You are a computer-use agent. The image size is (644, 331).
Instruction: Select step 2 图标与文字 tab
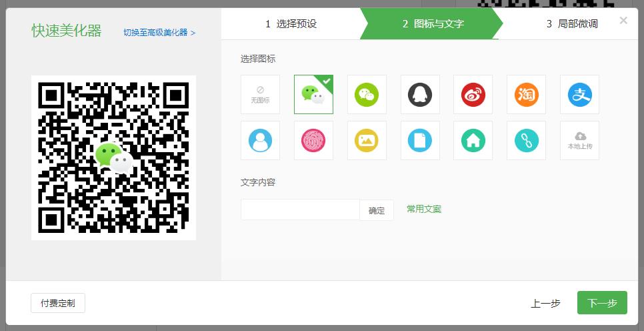[433, 24]
